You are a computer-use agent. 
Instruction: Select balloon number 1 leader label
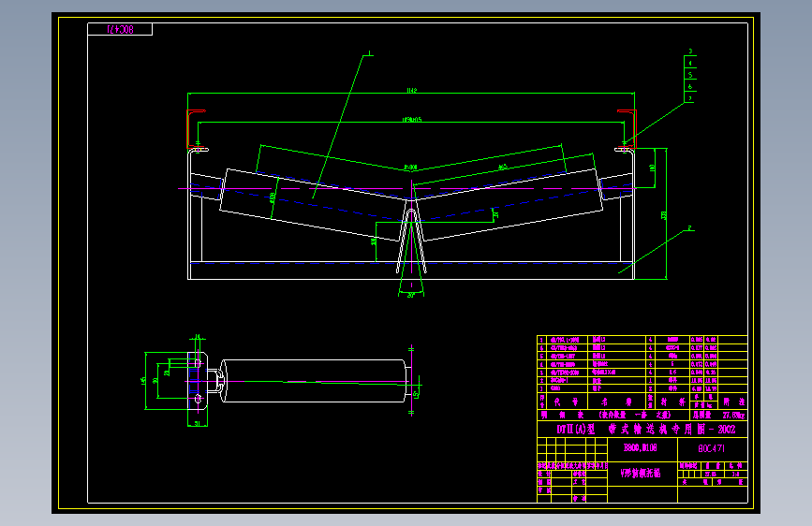tap(370, 52)
